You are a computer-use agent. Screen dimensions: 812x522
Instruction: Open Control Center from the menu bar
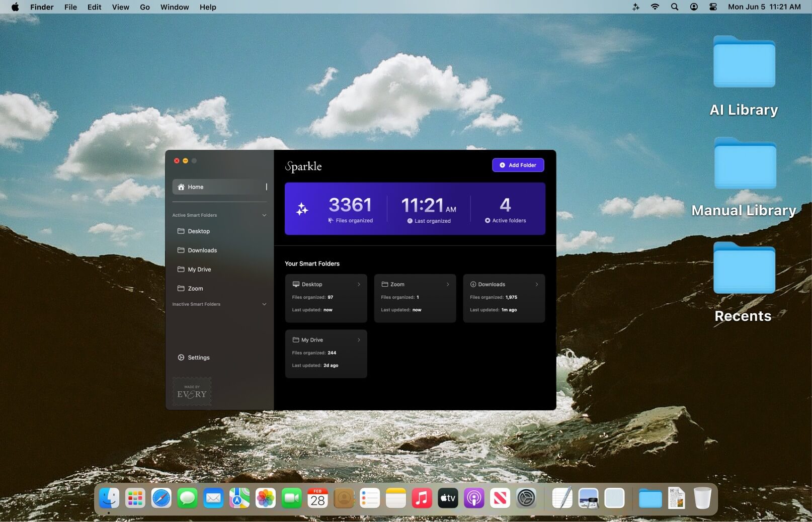point(713,7)
